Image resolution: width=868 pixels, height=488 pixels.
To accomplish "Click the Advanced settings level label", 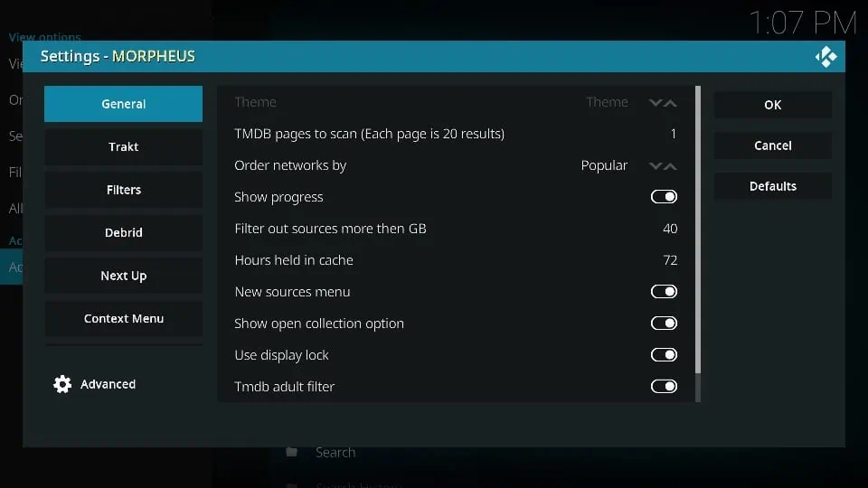I will 108,384.
